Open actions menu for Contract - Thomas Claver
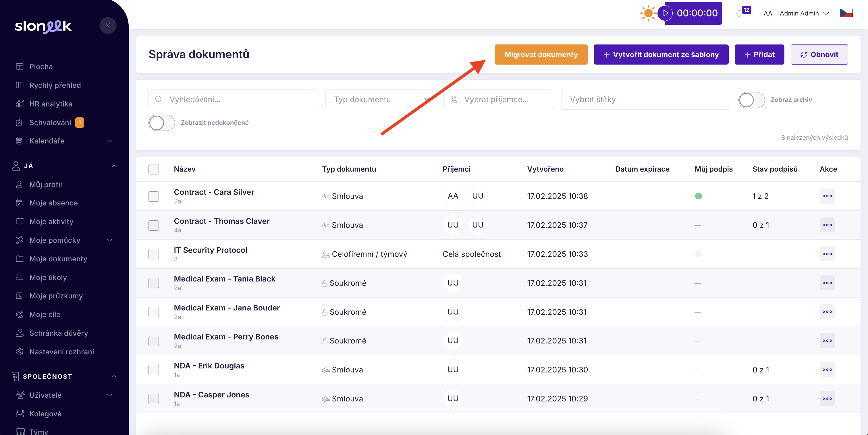868x435 pixels. point(827,225)
